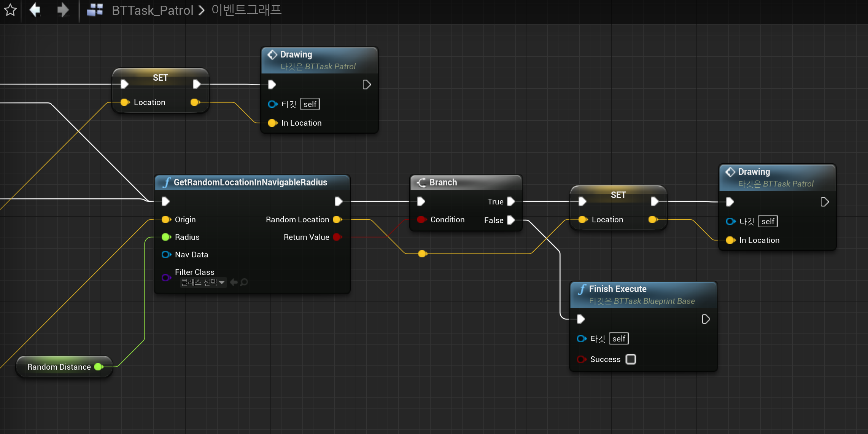
Task: Click the Radius green float pin
Action: pos(166,237)
